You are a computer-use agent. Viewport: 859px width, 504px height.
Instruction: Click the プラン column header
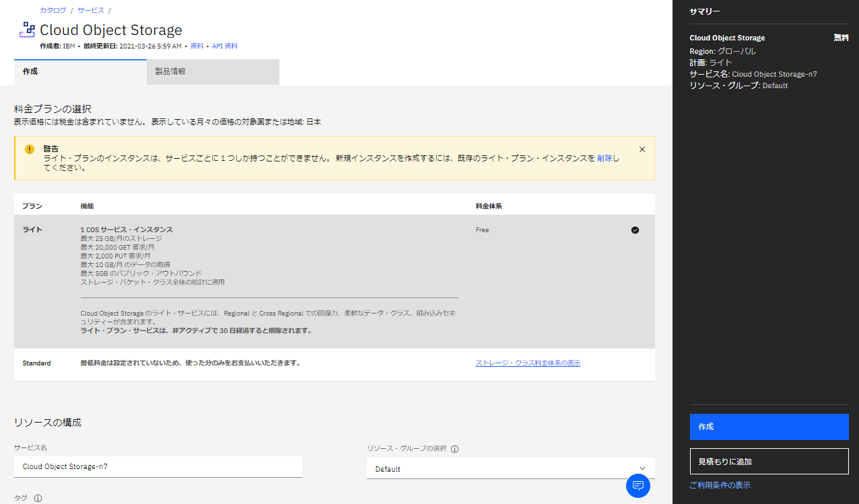pos(32,206)
